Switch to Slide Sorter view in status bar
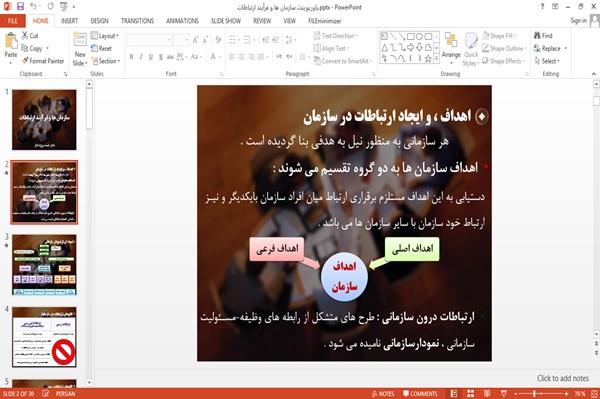600x399 pixels. [471, 394]
